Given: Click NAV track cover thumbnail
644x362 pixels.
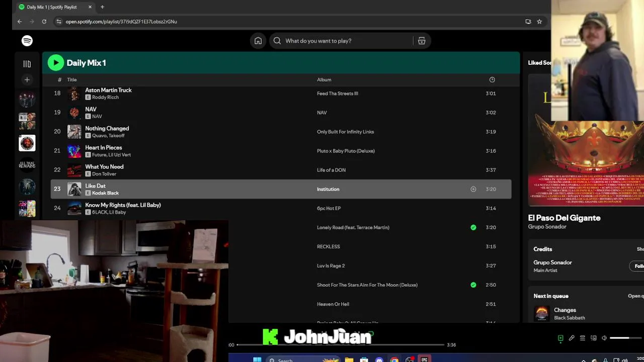Looking at the screenshot, I should click(x=74, y=113).
